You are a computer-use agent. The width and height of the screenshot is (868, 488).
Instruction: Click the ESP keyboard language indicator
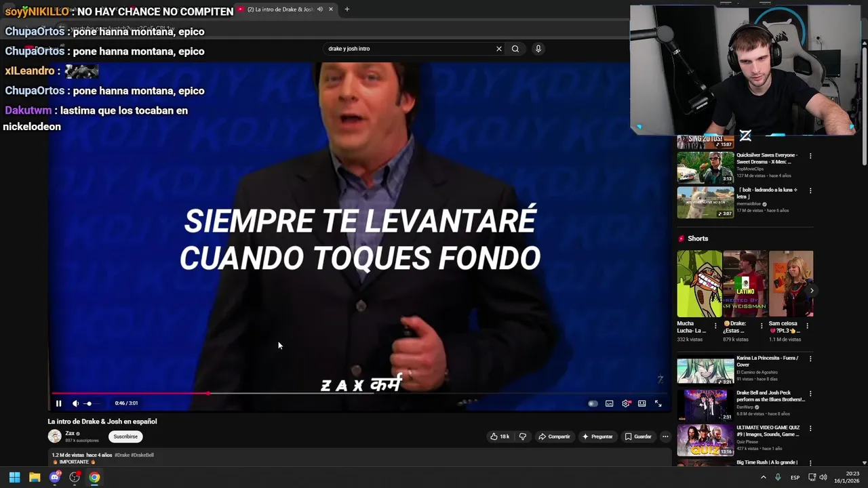pyautogui.click(x=795, y=477)
